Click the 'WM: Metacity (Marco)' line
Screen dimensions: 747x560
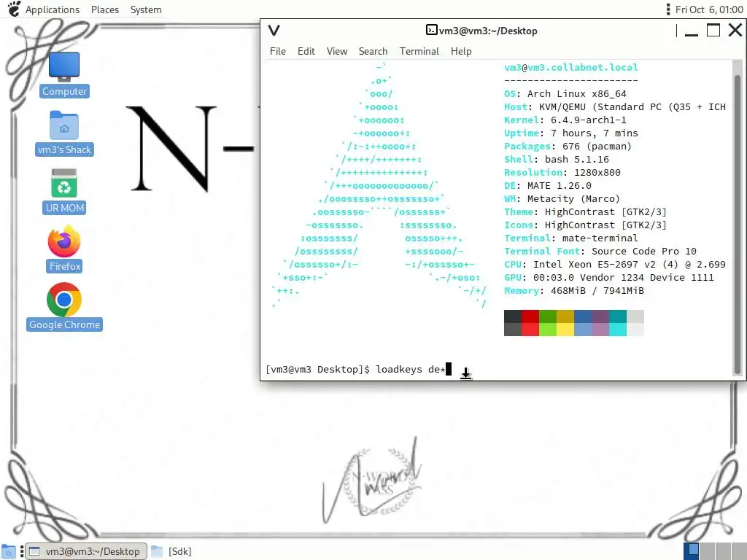pyautogui.click(x=562, y=198)
